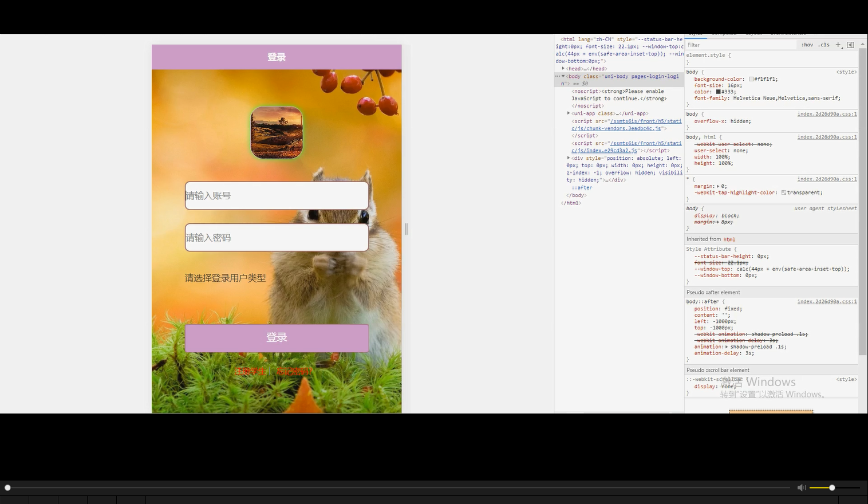Click the html link in Inherited from

point(729,239)
